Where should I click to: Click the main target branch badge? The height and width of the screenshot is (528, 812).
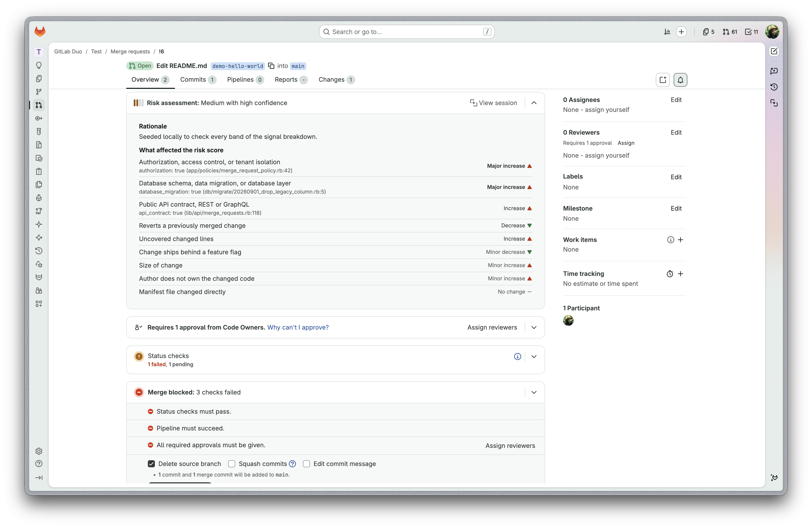(x=297, y=66)
